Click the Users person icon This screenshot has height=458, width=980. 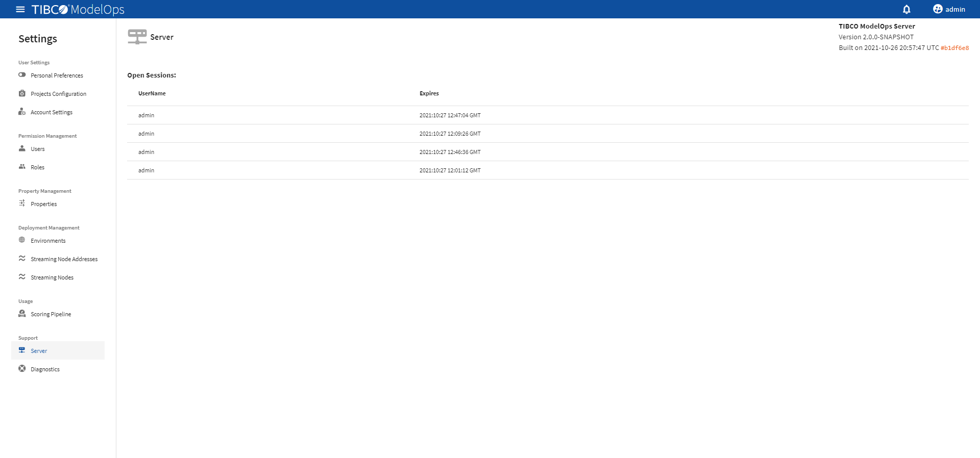pos(22,148)
